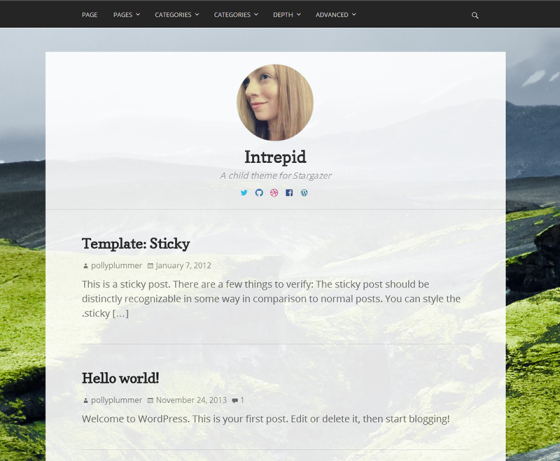Open the Twitter social link icon
Viewport: 560px width, 461px height.
244,193
